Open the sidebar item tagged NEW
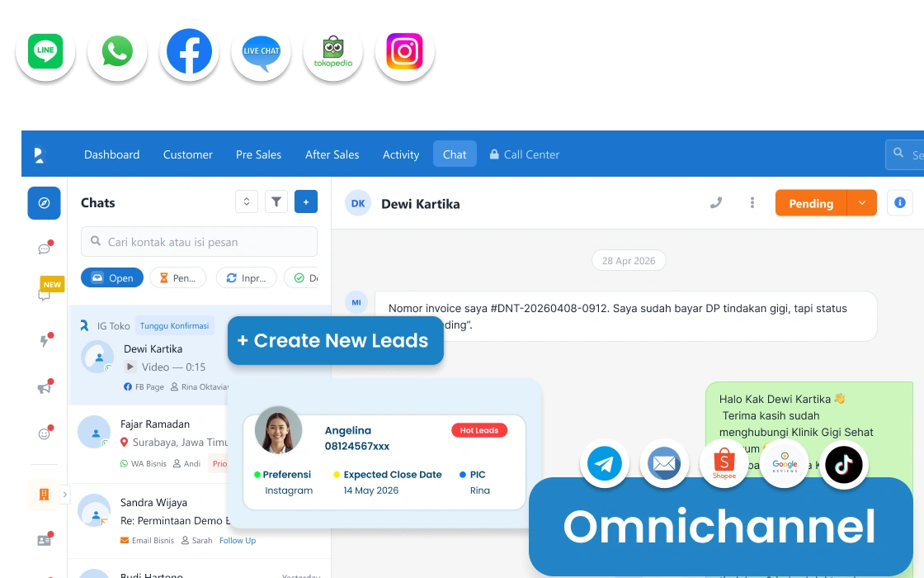 (x=45, y=294)
